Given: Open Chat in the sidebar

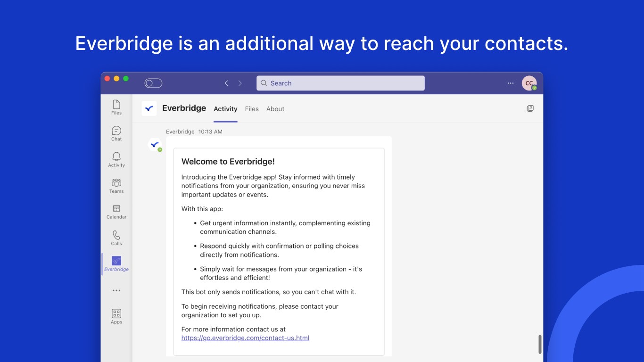Looking at the screenshot, I should [116, 133].
